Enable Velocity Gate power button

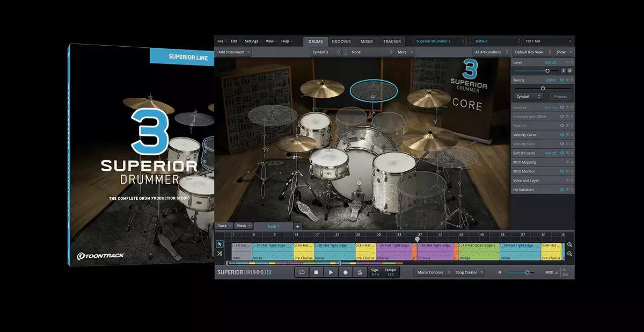[x=562, y=144]
